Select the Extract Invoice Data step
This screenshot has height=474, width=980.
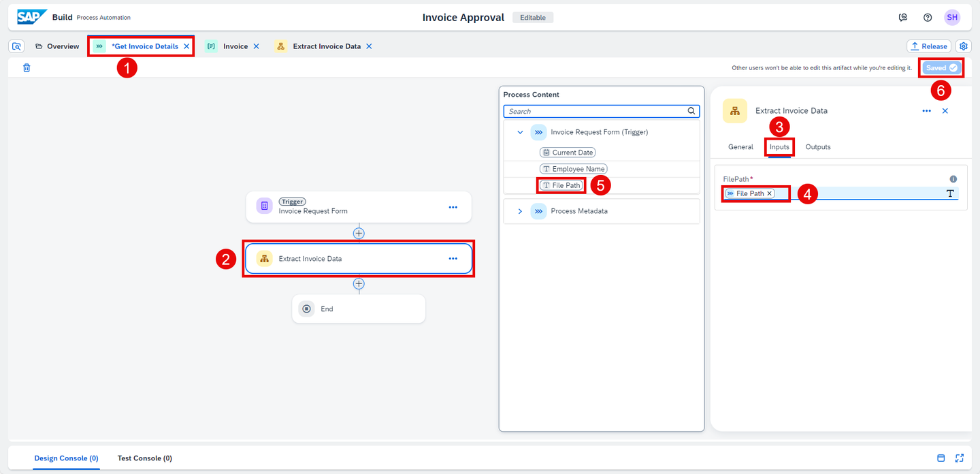tap(359, 259)
